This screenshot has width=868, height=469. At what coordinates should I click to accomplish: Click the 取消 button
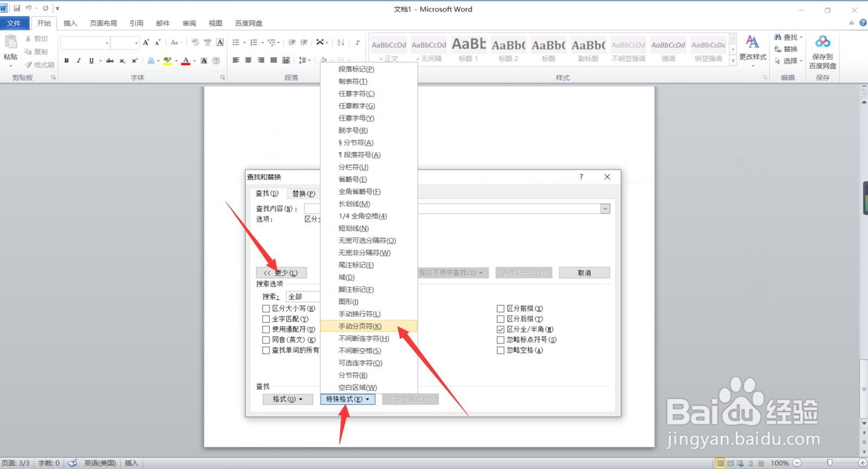pyautogui.click(x=584, y=273)
